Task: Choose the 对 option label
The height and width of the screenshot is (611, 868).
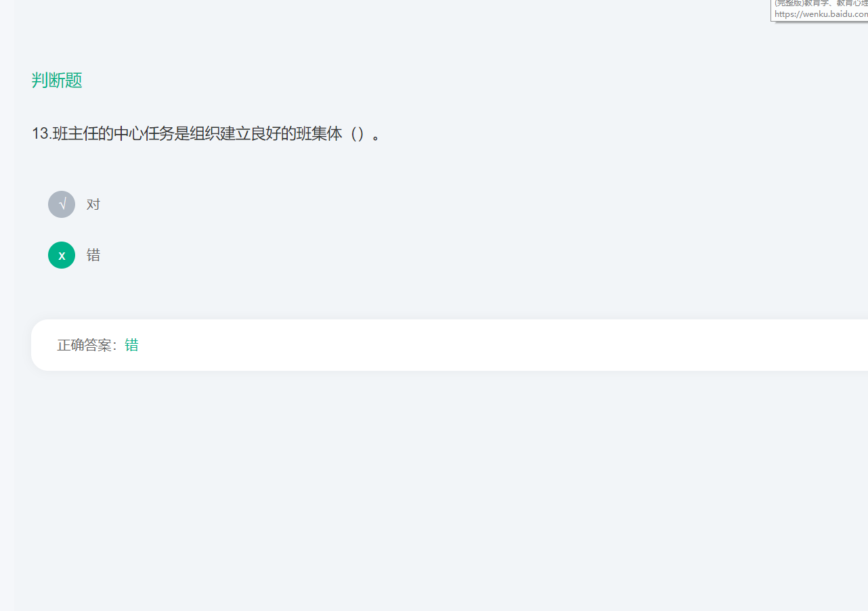Action: [x=93, y=204]
